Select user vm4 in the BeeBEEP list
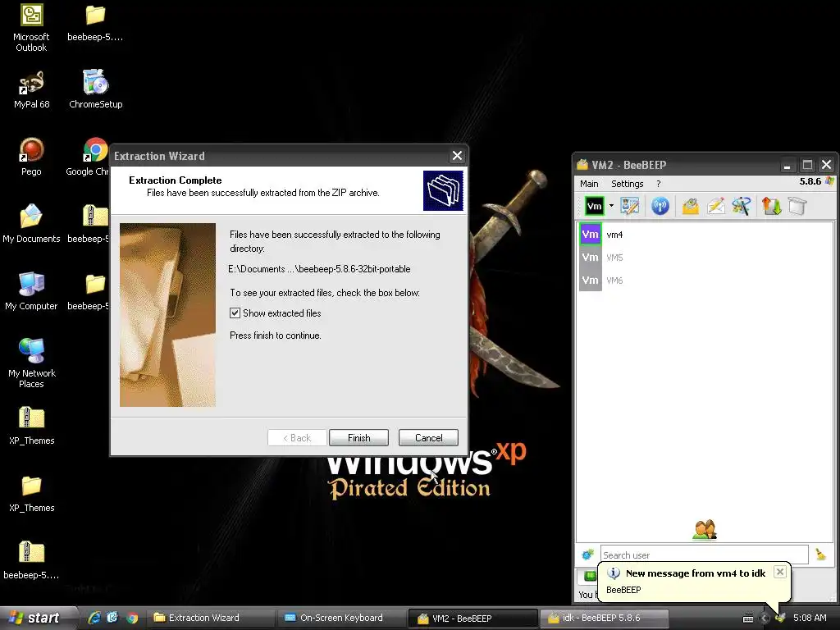 (705, 234)
